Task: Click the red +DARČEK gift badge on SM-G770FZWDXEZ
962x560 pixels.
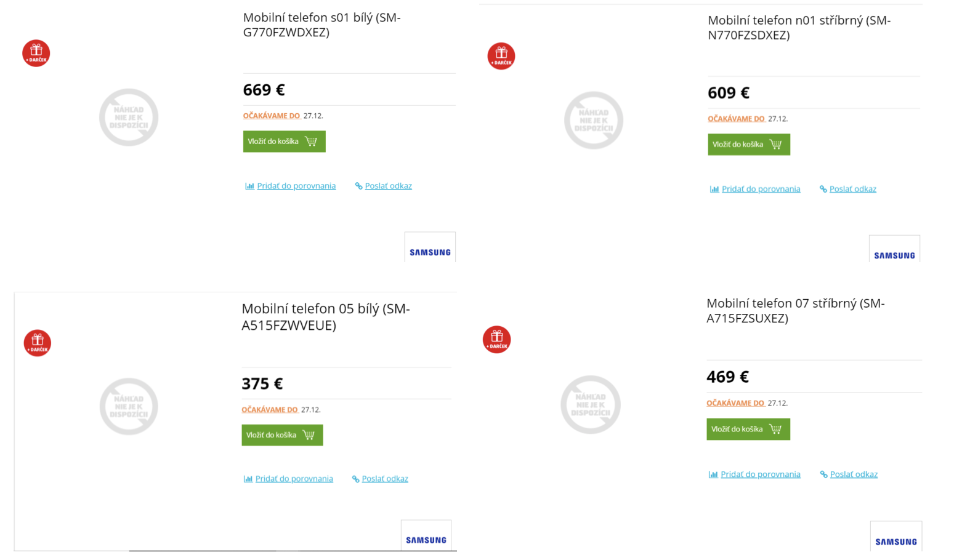Action: (36, 54)
